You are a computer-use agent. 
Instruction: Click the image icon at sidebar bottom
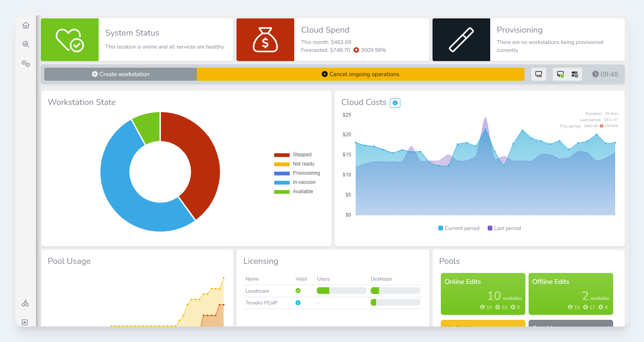[25, 322]
